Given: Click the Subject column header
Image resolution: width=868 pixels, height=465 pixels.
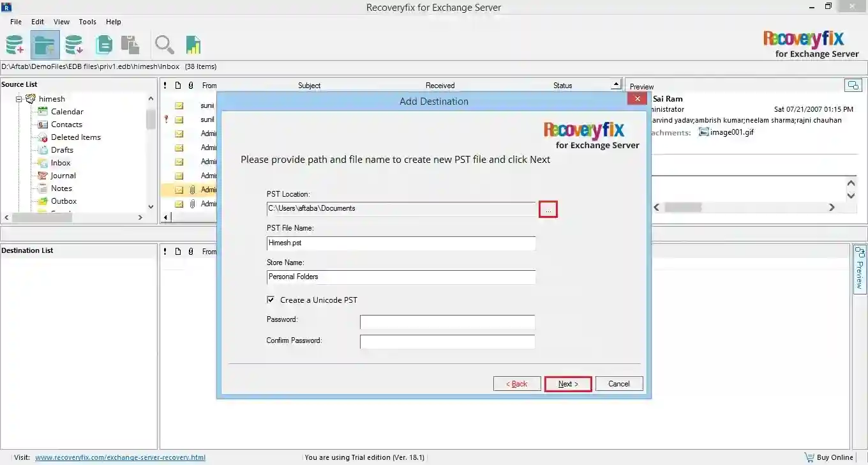Looking at the screenshot, I should (310, 85).
